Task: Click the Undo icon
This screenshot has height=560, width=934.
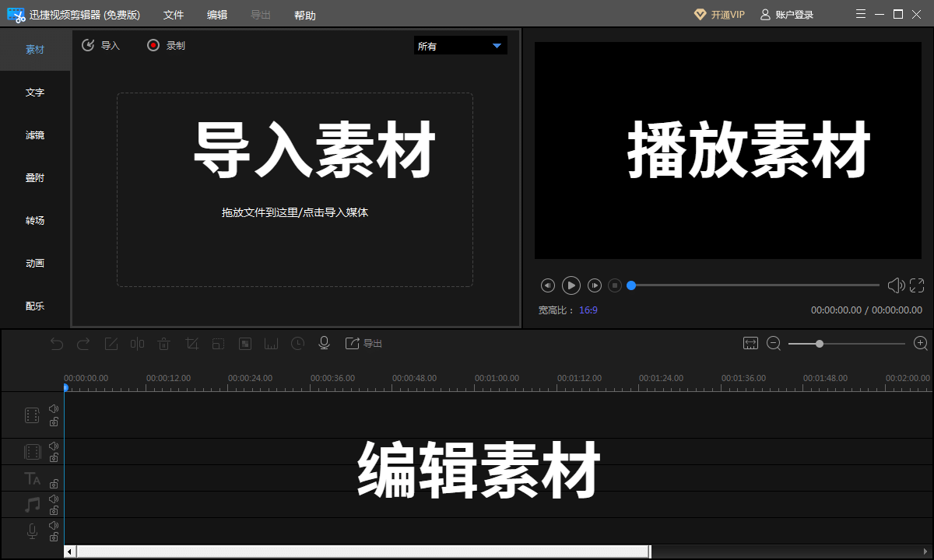Action: point(56,343)
